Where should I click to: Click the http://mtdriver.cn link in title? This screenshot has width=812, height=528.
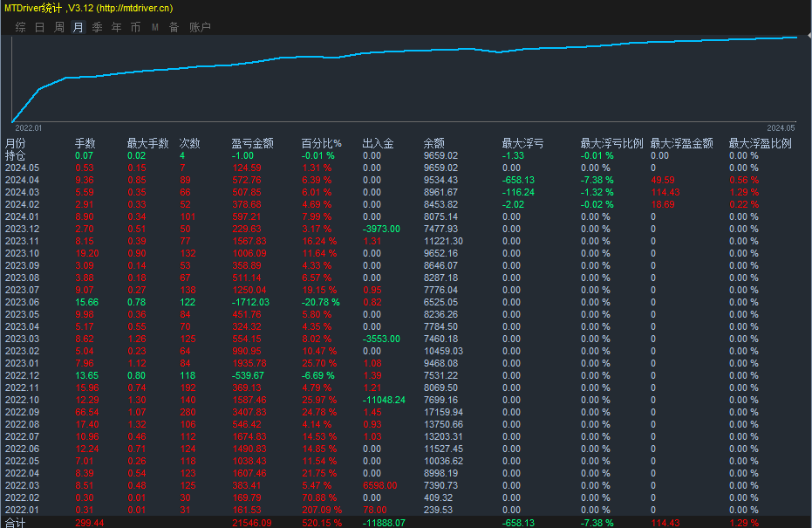tap(134, 8)
